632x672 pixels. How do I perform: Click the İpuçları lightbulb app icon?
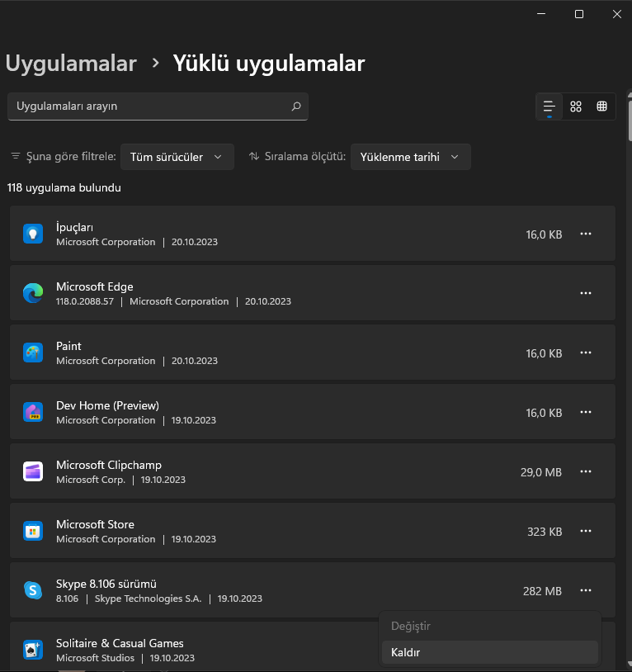click(x=33, y=234)
